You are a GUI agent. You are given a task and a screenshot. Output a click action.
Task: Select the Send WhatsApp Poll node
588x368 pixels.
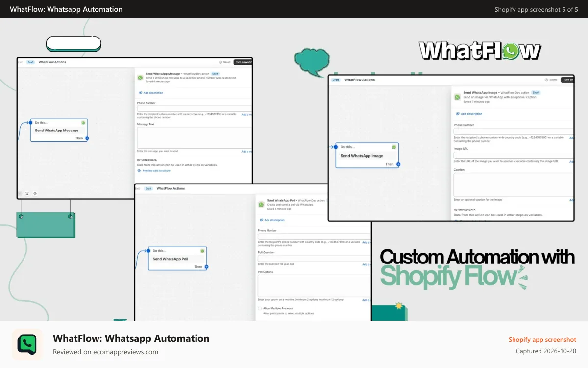coord(177,259)
